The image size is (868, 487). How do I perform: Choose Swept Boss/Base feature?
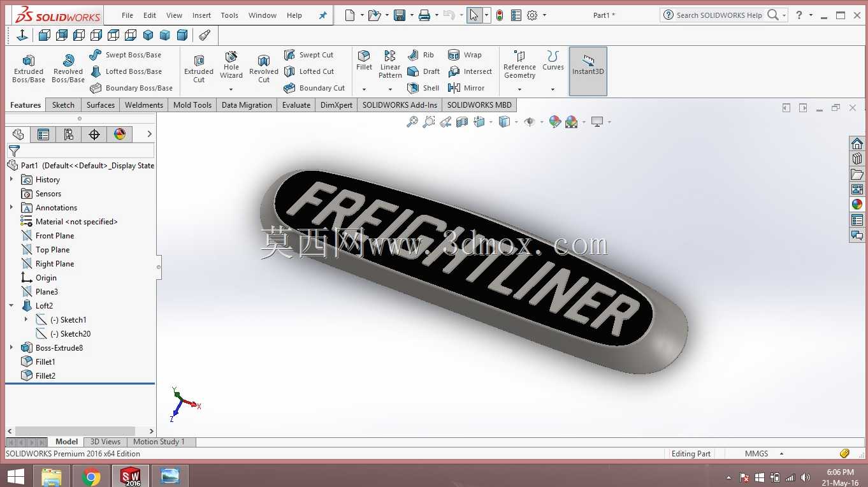[x=126, y=55]
